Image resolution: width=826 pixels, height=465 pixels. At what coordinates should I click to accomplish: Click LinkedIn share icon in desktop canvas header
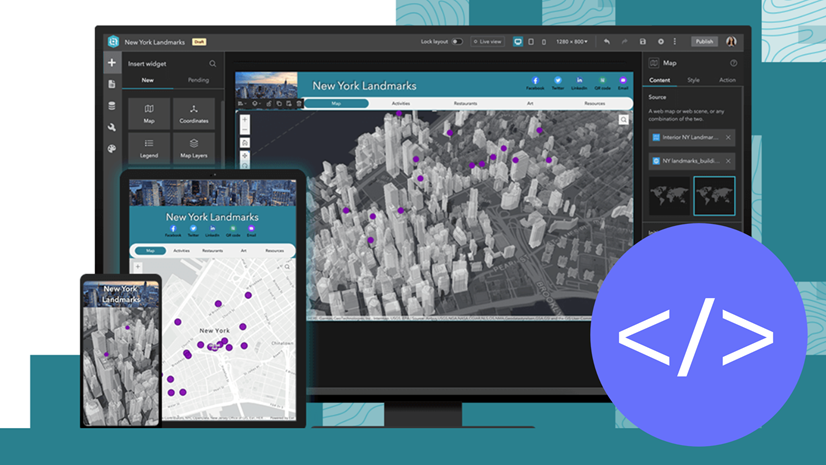point(579,83)
